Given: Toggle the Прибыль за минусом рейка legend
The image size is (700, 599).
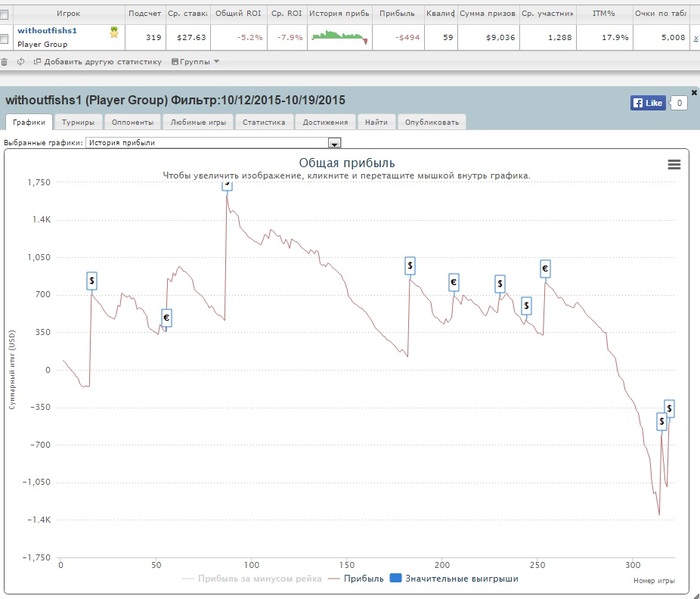Looking at the screenshot, I should coord(252,578).
